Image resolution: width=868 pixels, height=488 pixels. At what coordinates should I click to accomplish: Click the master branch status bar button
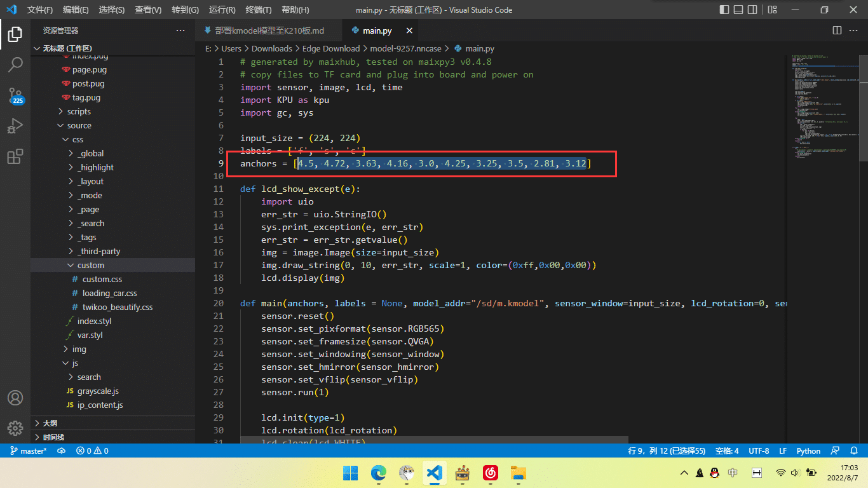28,451
